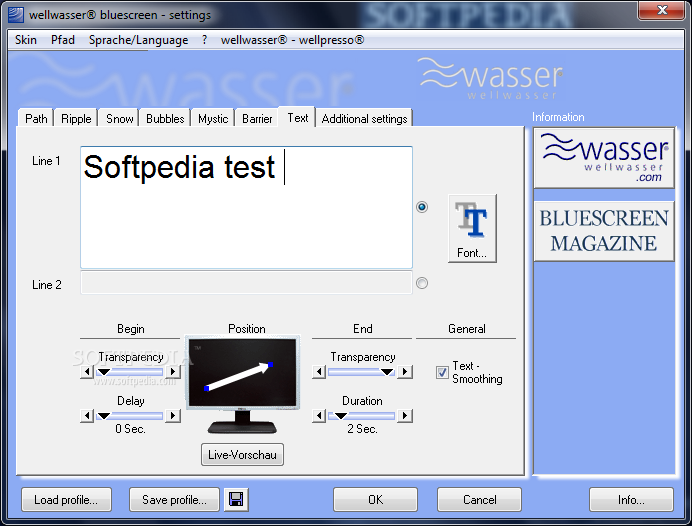Decrease Duration with the left arrow

coord(319,415)
